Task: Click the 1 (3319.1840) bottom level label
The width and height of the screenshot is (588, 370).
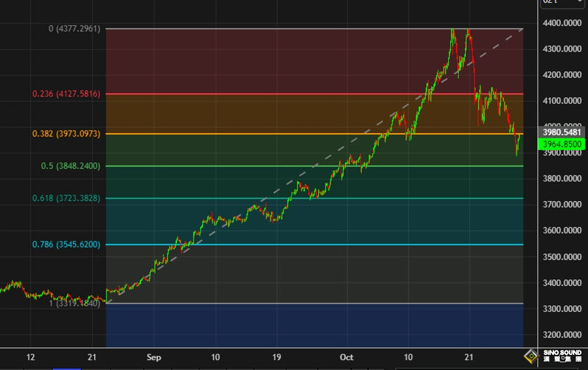Action: pos(74,303)
